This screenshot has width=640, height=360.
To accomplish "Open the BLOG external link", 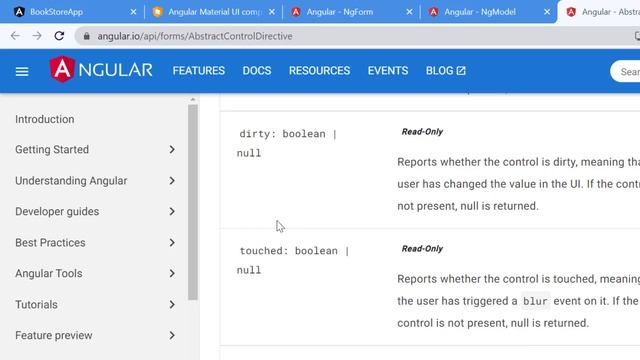I will point(445,71).
